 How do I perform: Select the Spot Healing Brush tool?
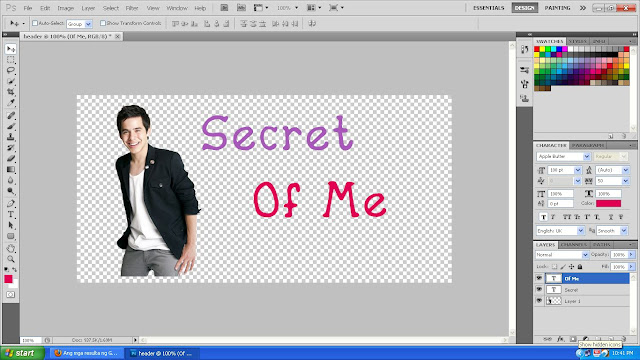pos(11,116)
